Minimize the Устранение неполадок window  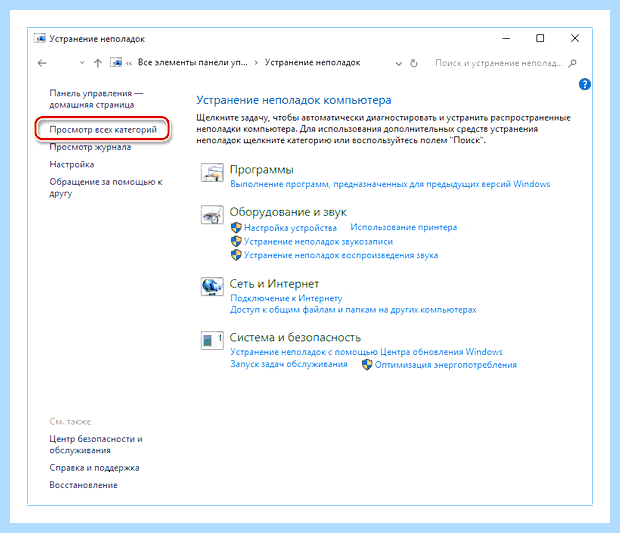506,38
